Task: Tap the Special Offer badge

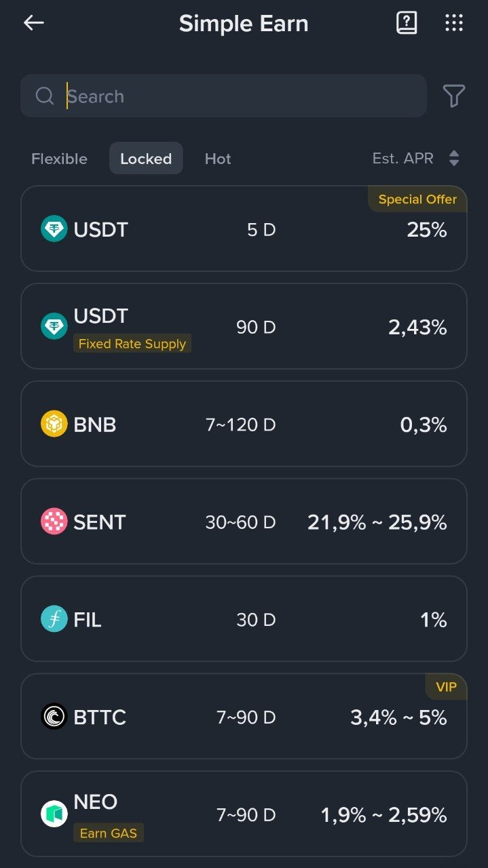Action: [417, 199]
